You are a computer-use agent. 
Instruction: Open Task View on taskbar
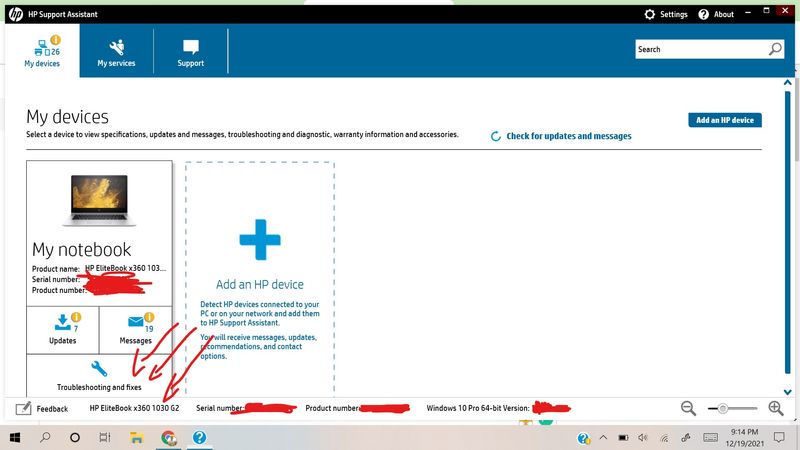click(105, 437)
